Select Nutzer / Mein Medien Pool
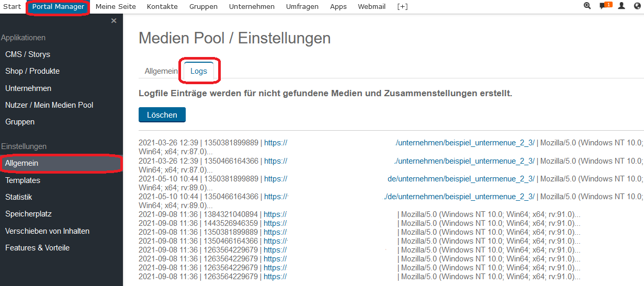The image size is (644, 286). click(x=49, y=105)
